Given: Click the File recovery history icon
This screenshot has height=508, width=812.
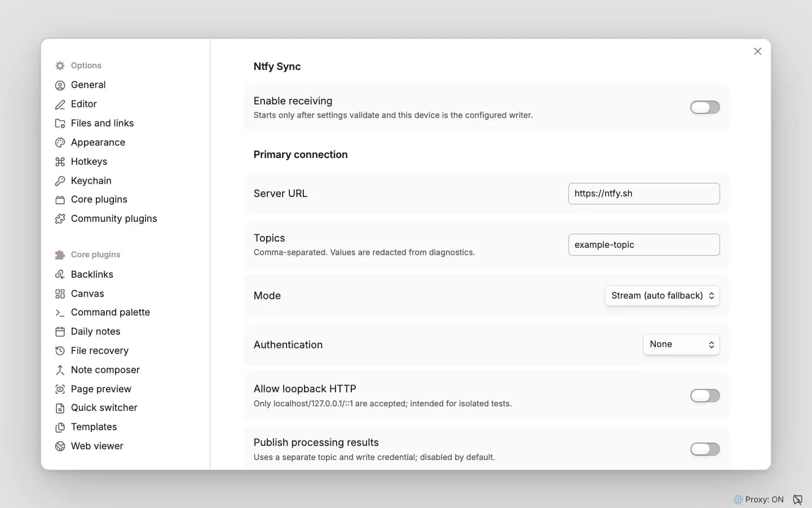Looking at the screenshot, I should click(60, 351).
